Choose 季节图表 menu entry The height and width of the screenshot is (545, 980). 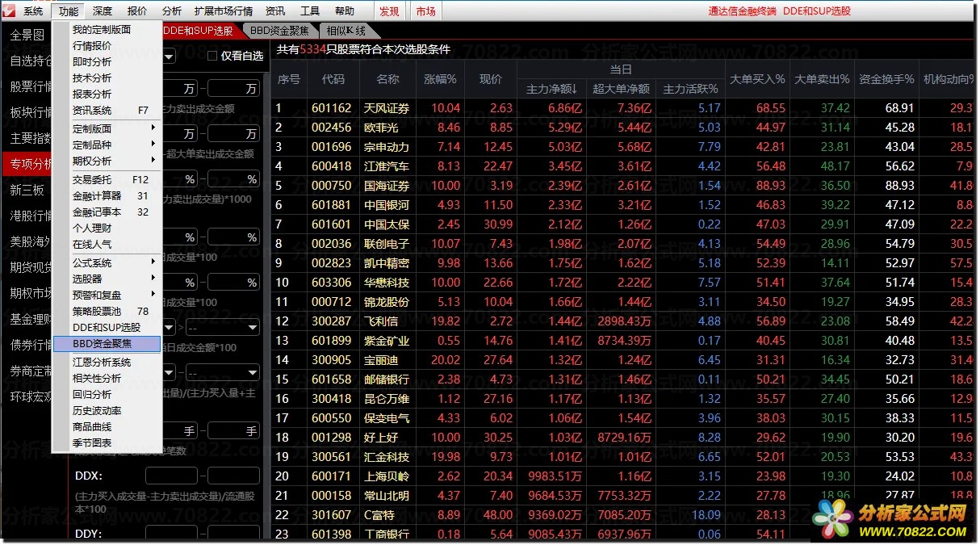[107, 443]
